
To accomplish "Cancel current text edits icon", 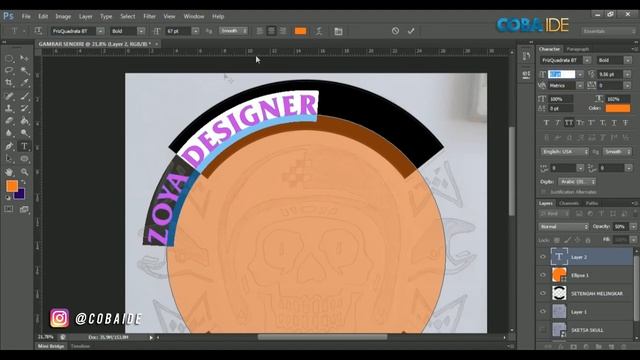I will 395,31.
